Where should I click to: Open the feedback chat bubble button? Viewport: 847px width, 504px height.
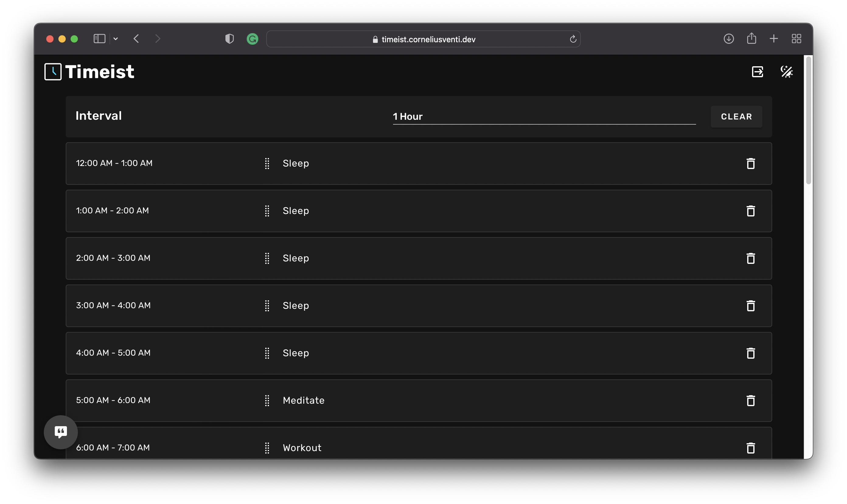tap(61, 432)
